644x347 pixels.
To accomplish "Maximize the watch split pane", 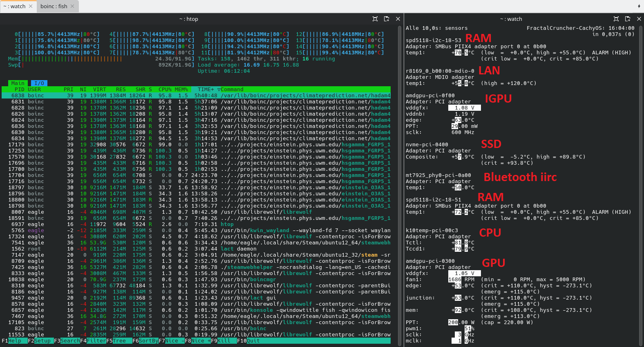I will [x=616, y=19].
